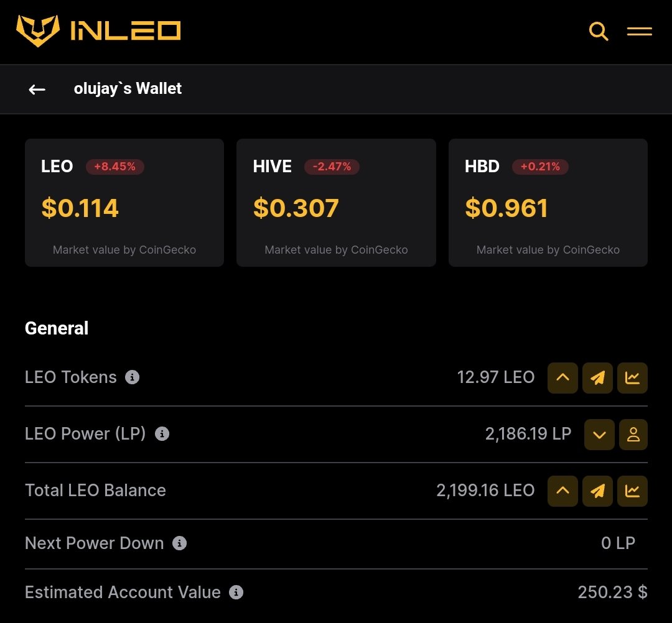
Task: Go back using the left arrow
Action: 37,90
